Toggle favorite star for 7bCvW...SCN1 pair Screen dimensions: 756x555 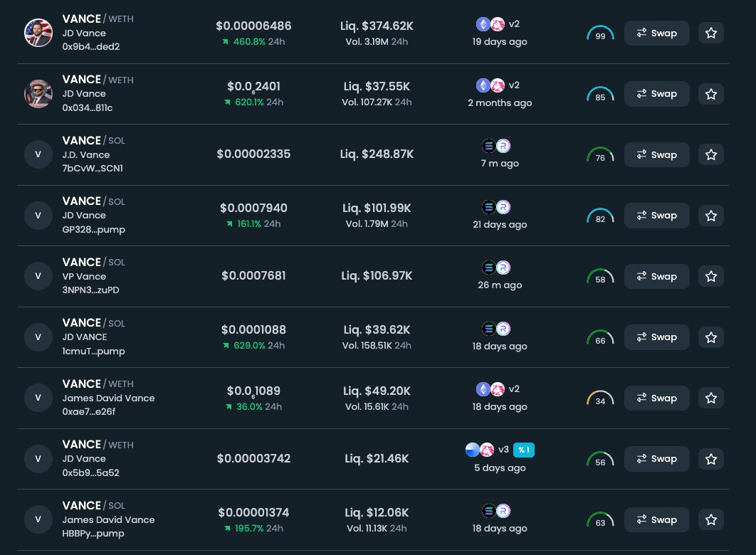710,154
